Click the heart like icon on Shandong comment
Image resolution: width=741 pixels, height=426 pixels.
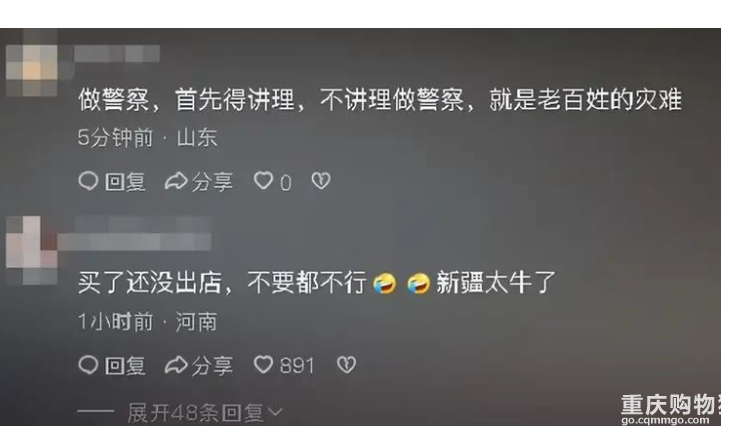tap(263, 181)
